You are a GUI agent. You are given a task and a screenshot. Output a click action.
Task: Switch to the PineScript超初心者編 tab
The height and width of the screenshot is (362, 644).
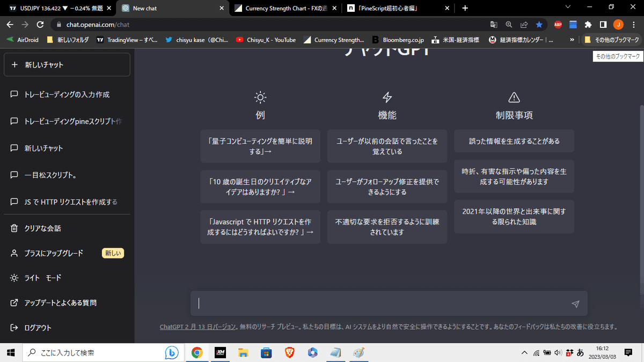398,8
